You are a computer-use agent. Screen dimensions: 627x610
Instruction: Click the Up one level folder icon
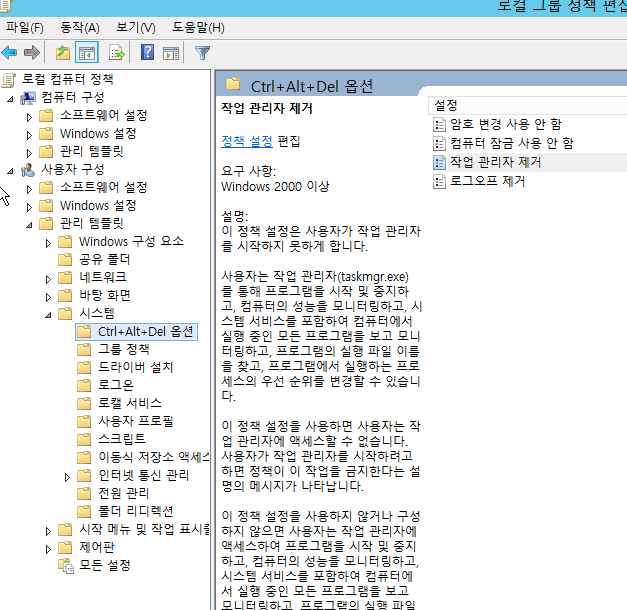coord(63,52)
